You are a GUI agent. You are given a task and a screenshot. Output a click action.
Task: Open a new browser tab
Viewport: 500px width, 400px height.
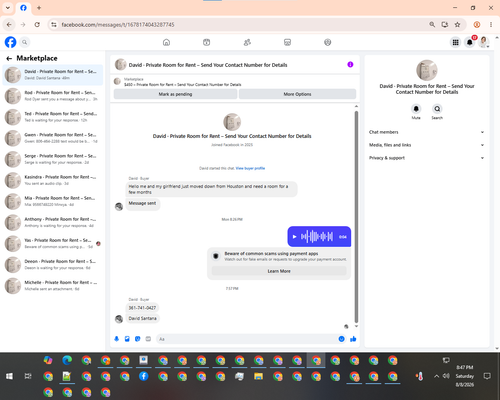tap(39, 8)
